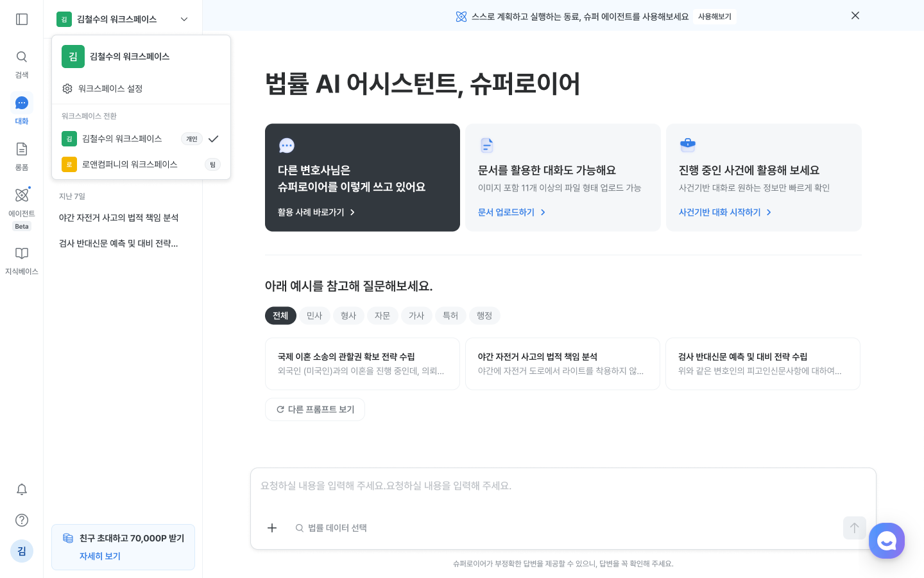Click the workspace settings gear icon

pyautogui.click(x=67, y=89)
